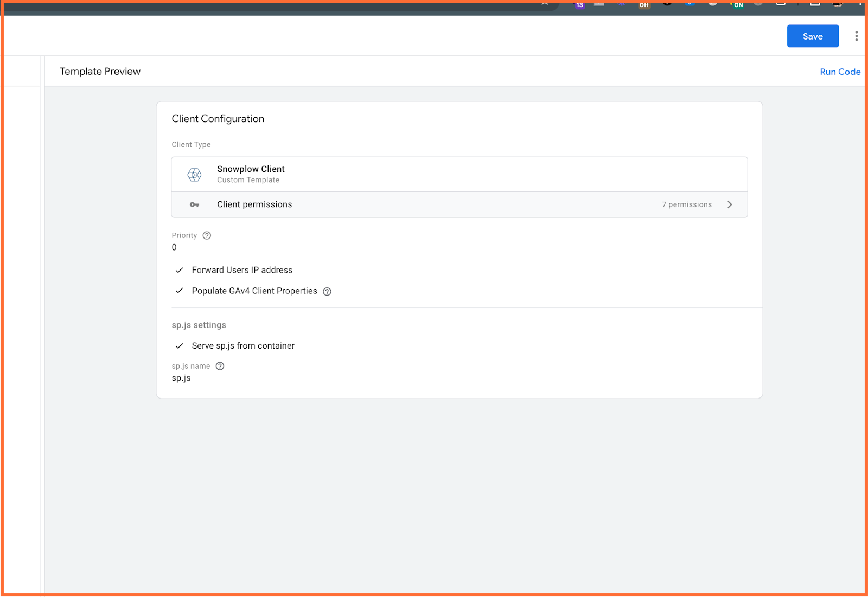Click the browser extension icon with 13 badge
This screenshot has height=597, width=868.
tap(578, 4)
